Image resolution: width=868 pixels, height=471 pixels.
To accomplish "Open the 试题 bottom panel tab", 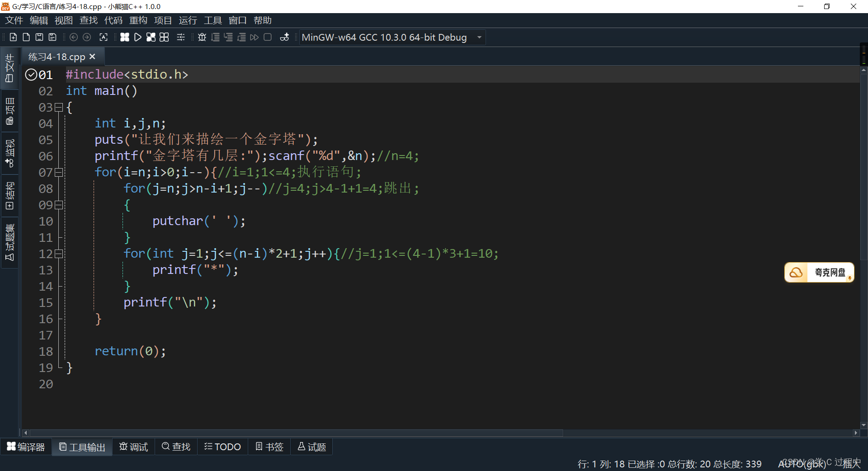I will coord(311,447).
